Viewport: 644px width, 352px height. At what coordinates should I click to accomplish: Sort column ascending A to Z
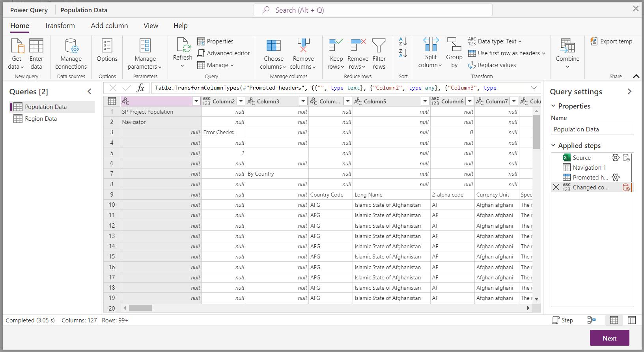point(403,41)
